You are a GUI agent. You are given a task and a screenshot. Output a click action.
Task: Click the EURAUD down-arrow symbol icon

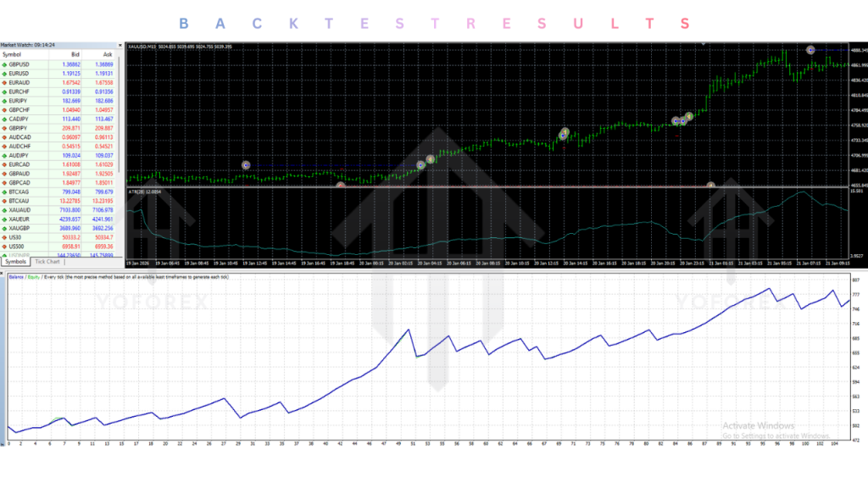pos(5,82)
